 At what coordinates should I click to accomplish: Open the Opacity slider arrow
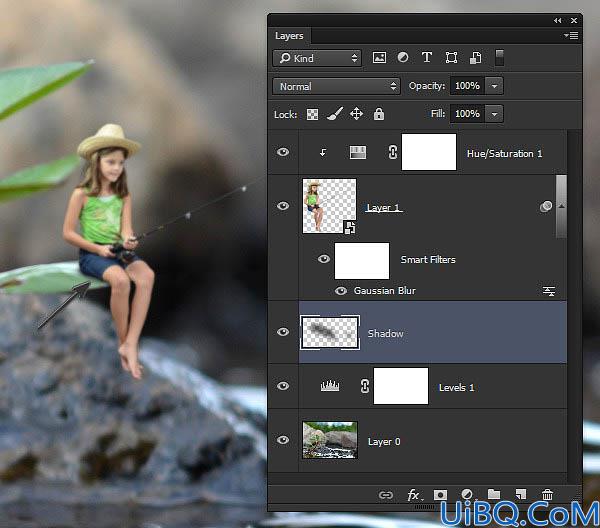(494, 86)
